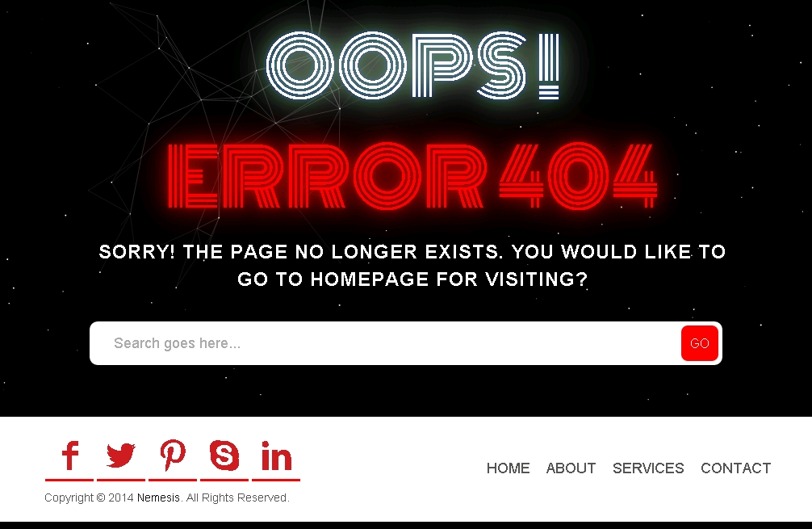Select SERVICES in the footer menu
Image resolution: width=812 pixels, height=529 pixels.
click(648, 468)
